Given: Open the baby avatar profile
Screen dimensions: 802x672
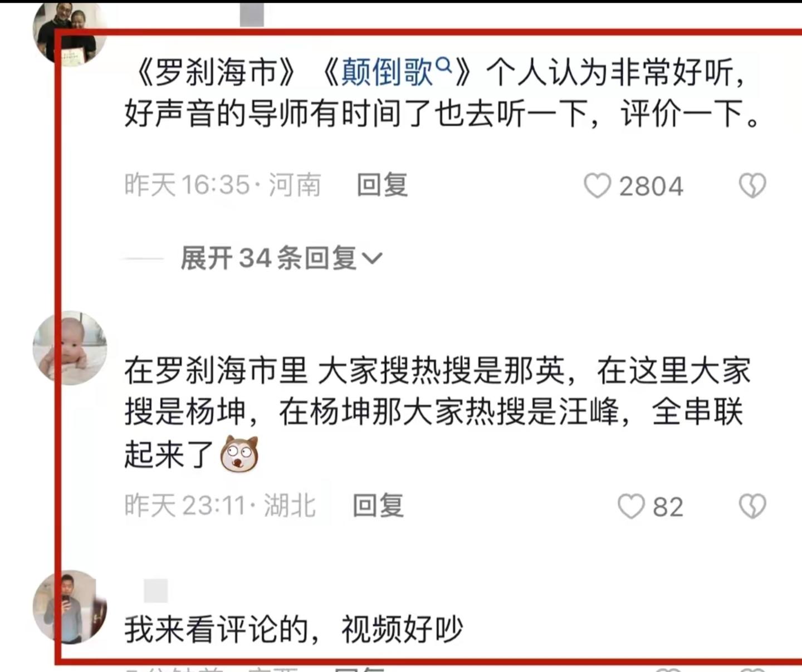Looking at the screenshot, I should pyautogui.click(x=70, y=348).
